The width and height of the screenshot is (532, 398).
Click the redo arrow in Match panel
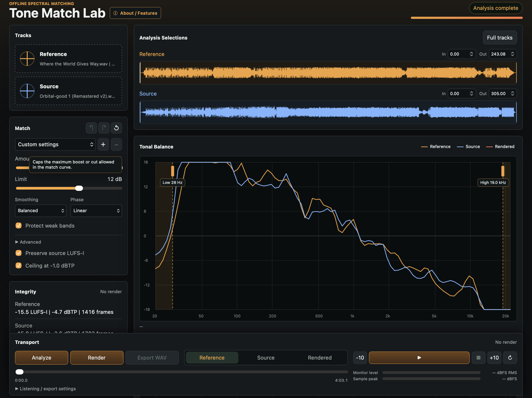tap(104, 128)
